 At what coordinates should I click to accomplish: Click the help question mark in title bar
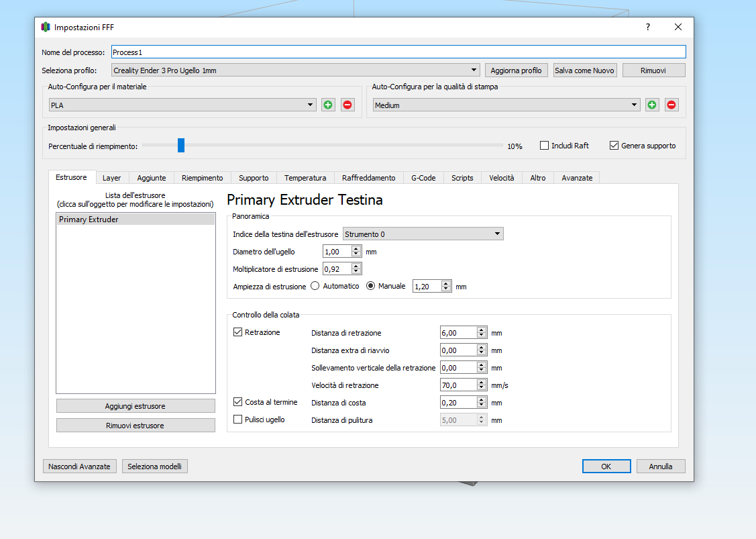(648, 27)
